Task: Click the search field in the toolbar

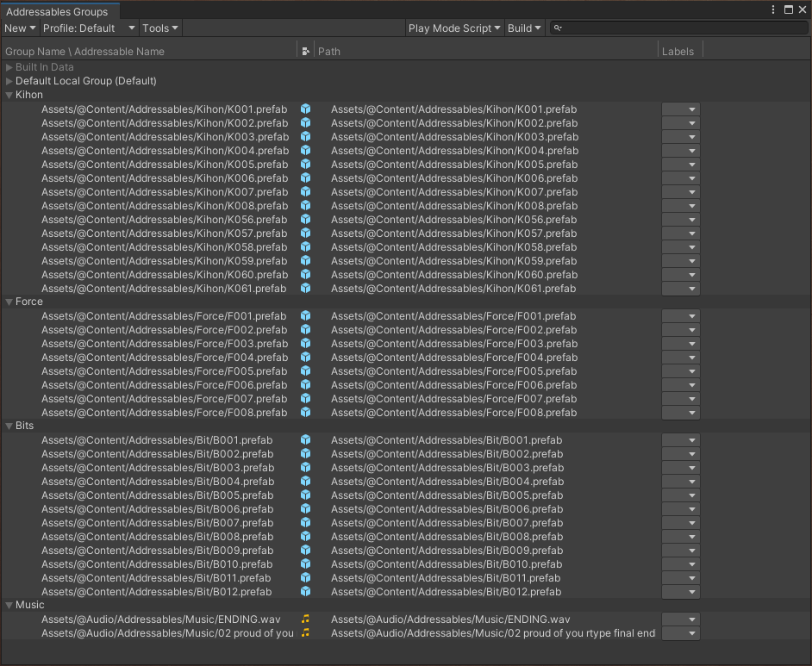Action: 678,28
